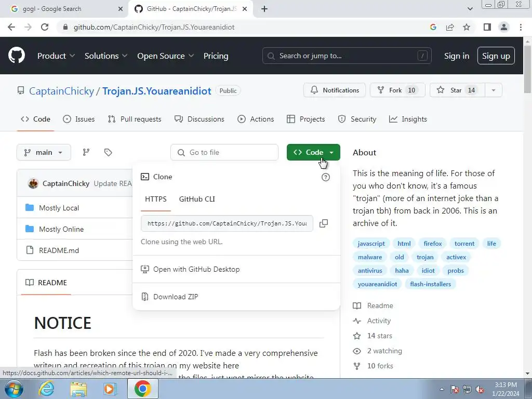Switch to the Issues tab
The height and width of the screenshot is (399, 532).
[79, 119]
